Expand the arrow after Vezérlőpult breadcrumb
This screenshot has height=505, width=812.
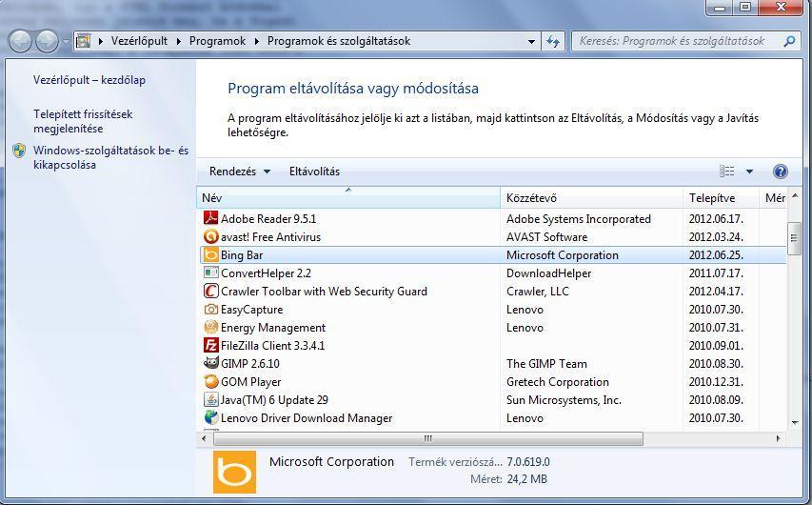tap(179, 41)
